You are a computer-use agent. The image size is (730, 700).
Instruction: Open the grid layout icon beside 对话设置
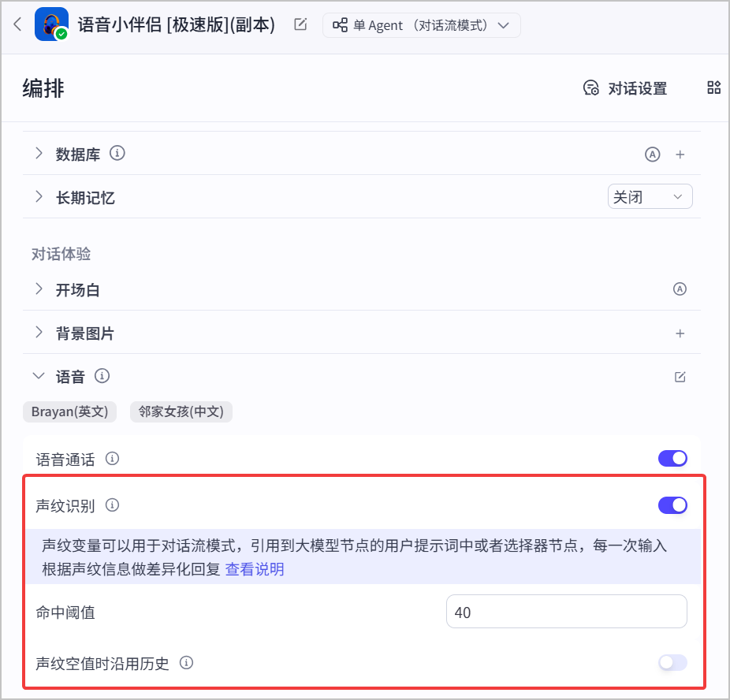tap(713, 87)
